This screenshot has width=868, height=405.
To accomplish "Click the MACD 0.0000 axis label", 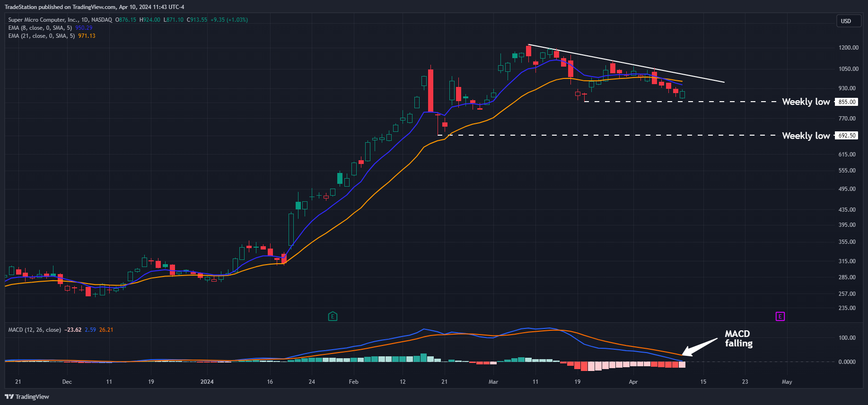I will coord(847,362).
